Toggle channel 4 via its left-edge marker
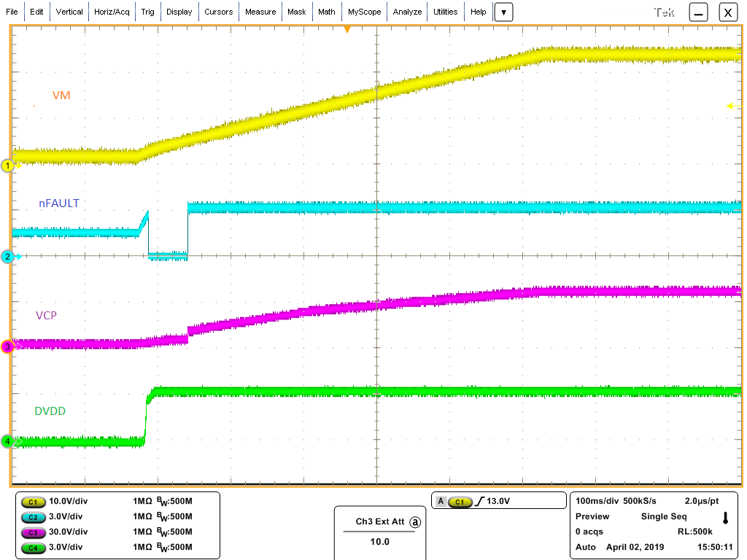 pyautogui.click(x=7, y=440)
